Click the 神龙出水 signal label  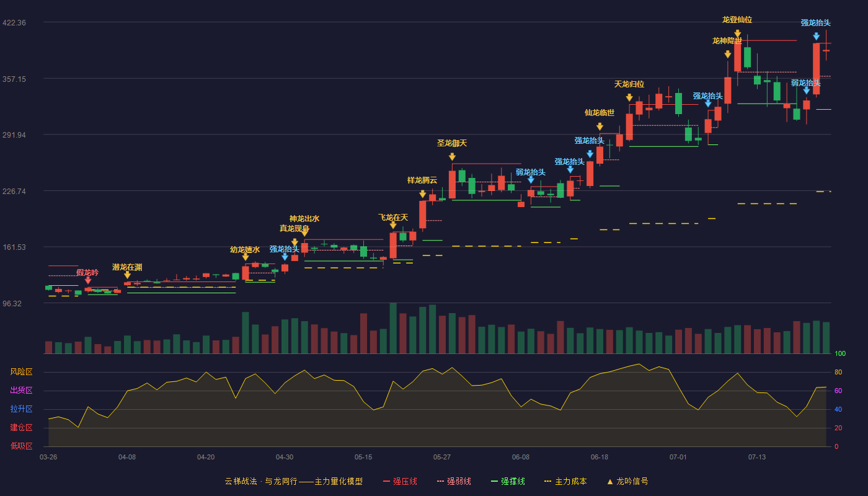point(304,219)
